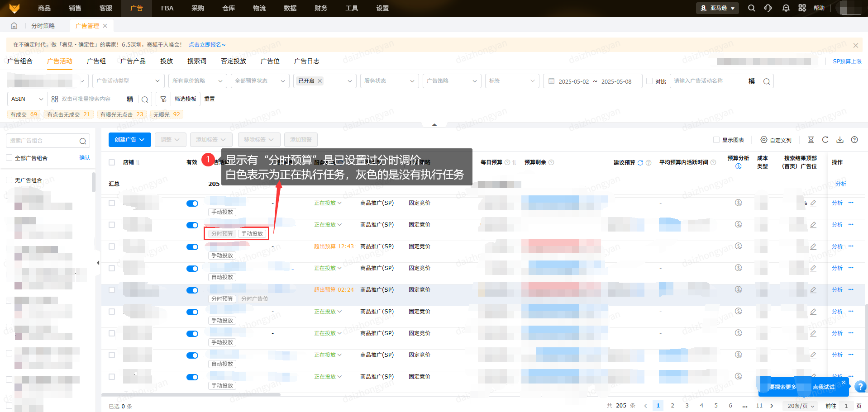Screen dimensions: 868x412
Task: Refresh the campaign table
Action: coord(825,140)
